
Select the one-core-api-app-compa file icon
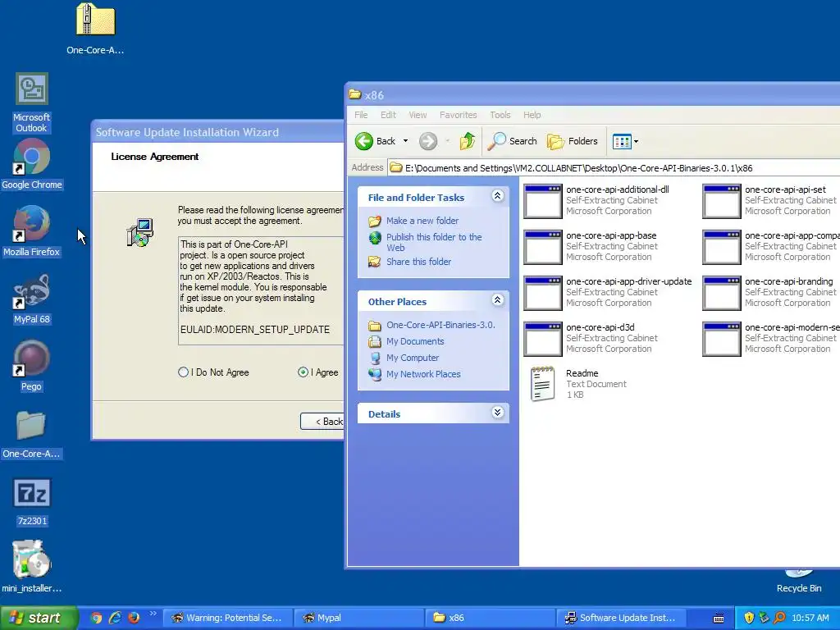[722, 247]
